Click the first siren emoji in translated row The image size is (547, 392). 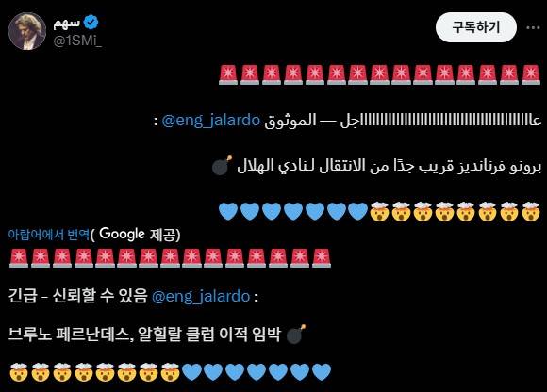(19, 258)
